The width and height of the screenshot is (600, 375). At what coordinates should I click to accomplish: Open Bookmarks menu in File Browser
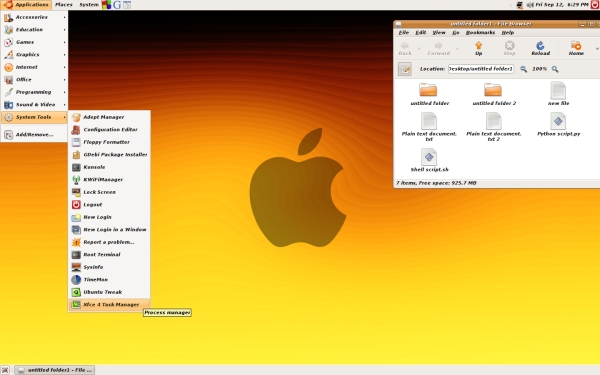(480, 33)
